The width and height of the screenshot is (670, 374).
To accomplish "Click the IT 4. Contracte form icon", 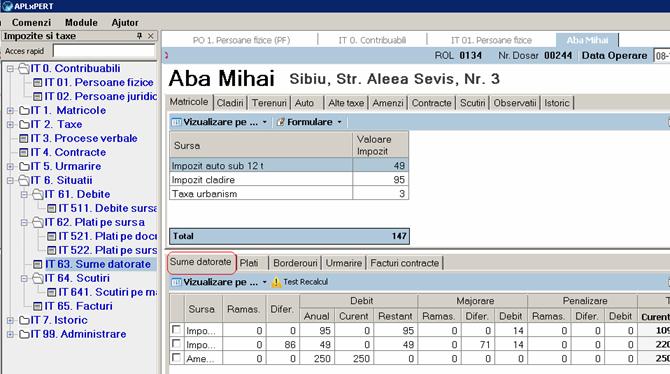I will 24,153.
